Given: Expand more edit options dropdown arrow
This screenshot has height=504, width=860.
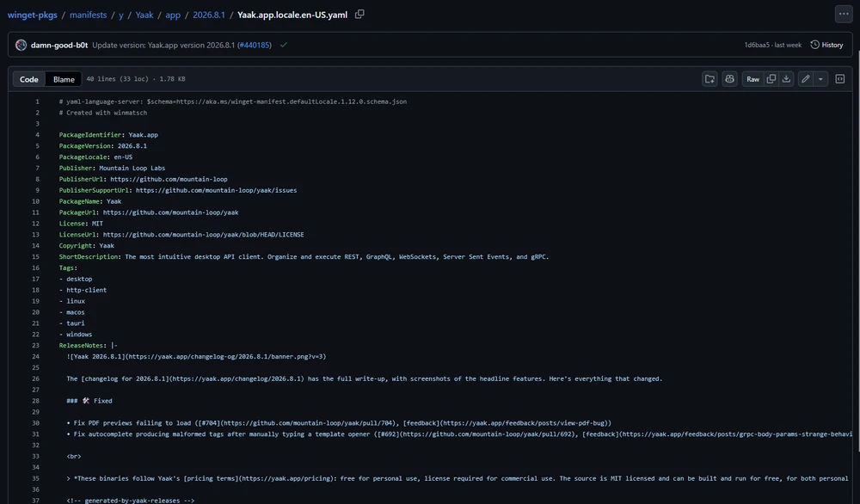Looking at the screenshot, I should coord(820,79).
